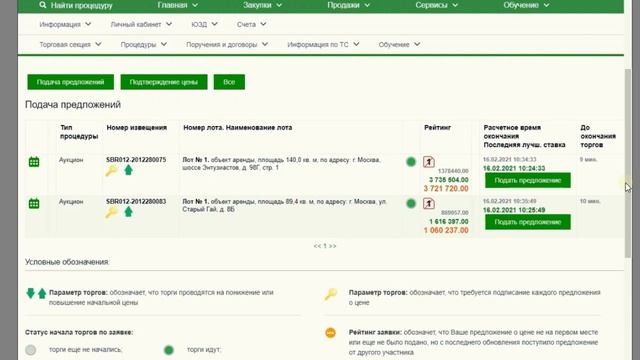Click best bid value 1 060 237.00
Viewport: 640px width, 360px height.
point(446,230)
